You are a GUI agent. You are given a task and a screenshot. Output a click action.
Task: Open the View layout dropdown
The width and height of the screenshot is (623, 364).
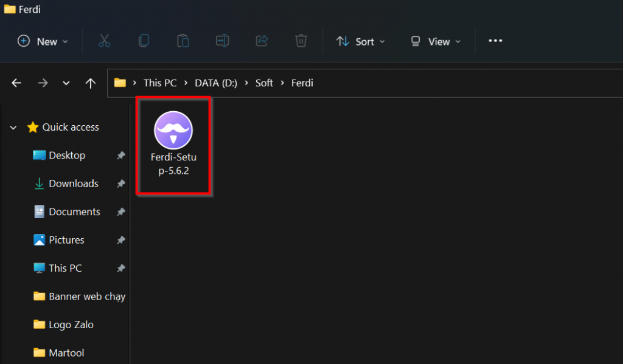click(x=436, y=41)
